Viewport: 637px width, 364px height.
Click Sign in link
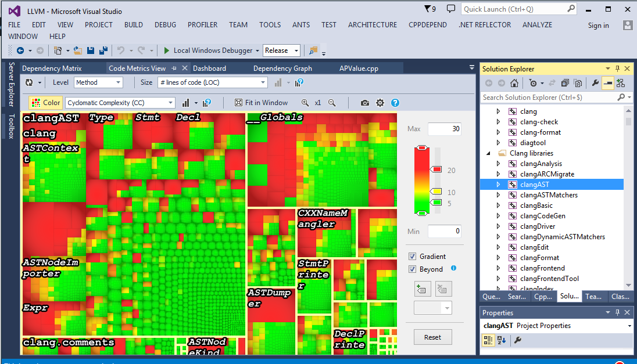click(x=599, y=25)
